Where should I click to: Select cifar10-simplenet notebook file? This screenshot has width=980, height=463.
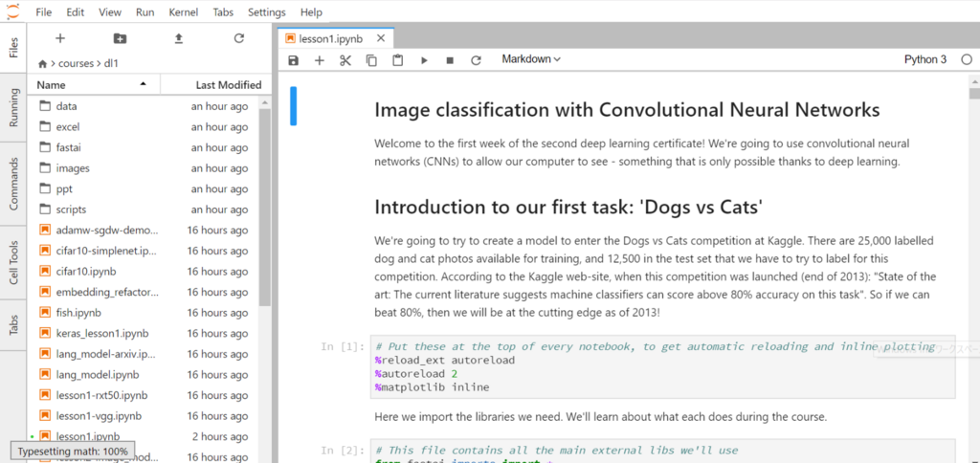coord(143,251)
